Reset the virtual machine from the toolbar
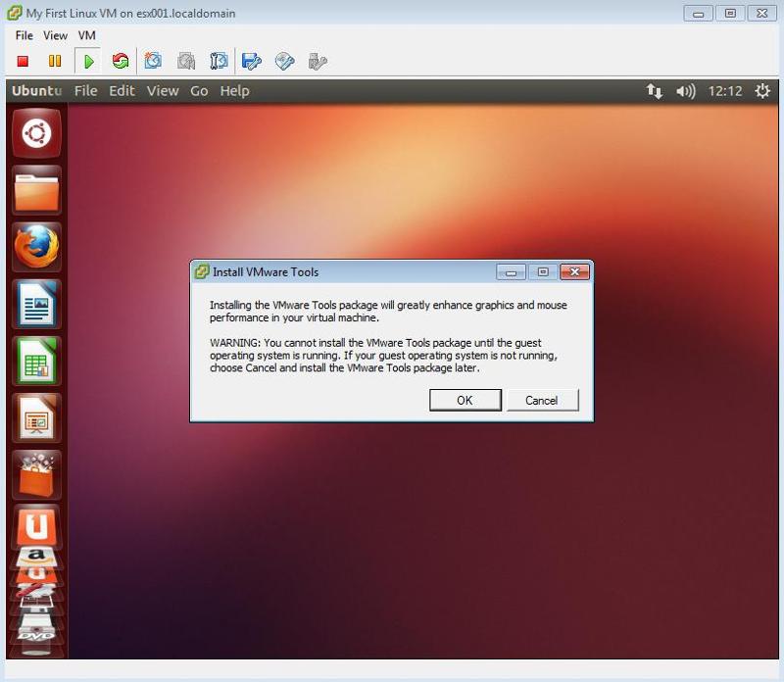 [120, 61]
